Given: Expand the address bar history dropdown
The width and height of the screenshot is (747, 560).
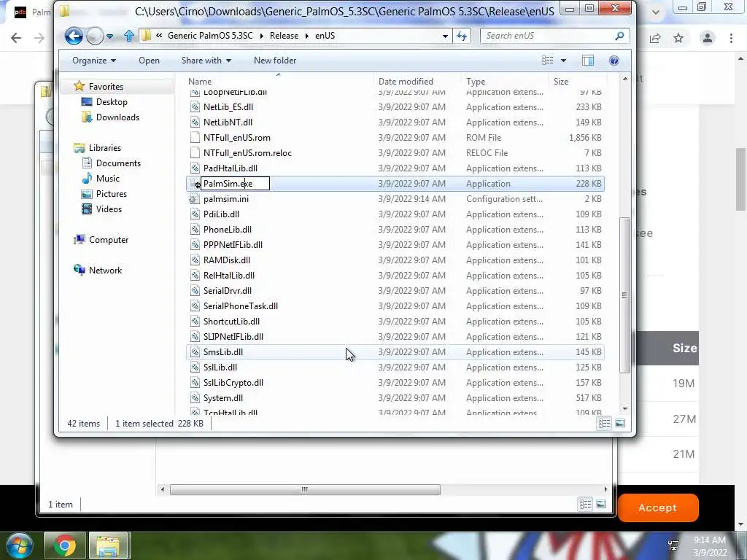Looking at the screenshot, I should [x=445, y=36].
